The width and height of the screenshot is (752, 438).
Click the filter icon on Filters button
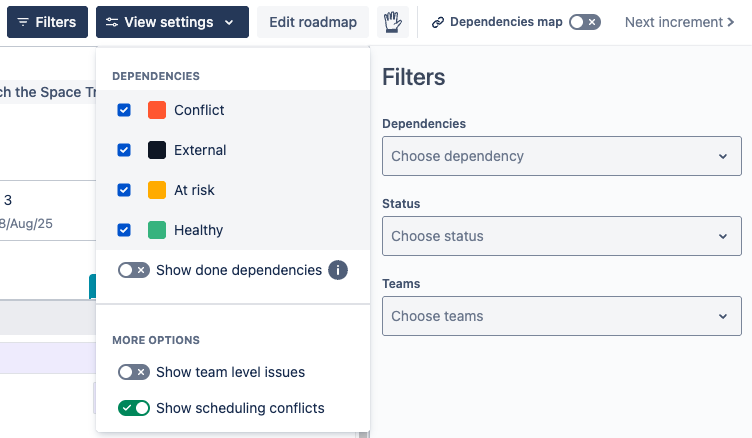pos(23,22)
